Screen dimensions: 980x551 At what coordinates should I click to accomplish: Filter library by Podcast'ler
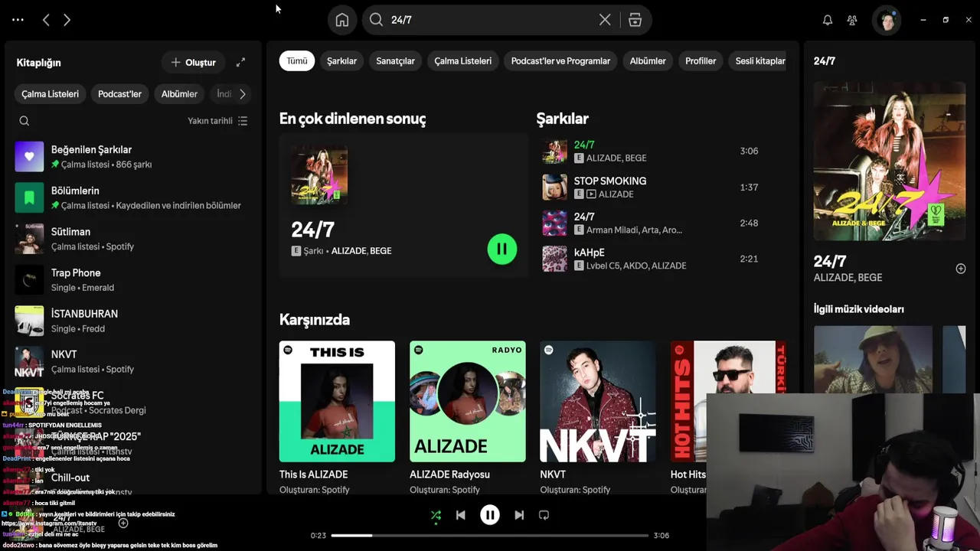pos(119,94)
